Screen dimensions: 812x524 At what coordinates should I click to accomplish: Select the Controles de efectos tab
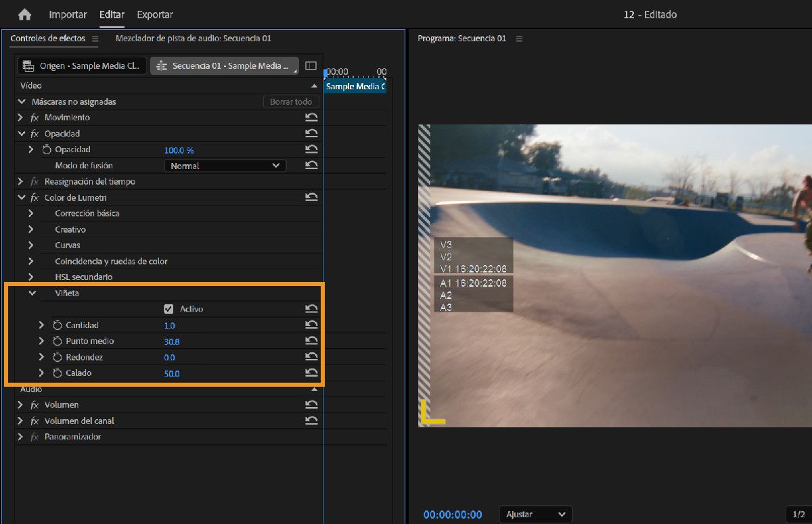(48, 39)
